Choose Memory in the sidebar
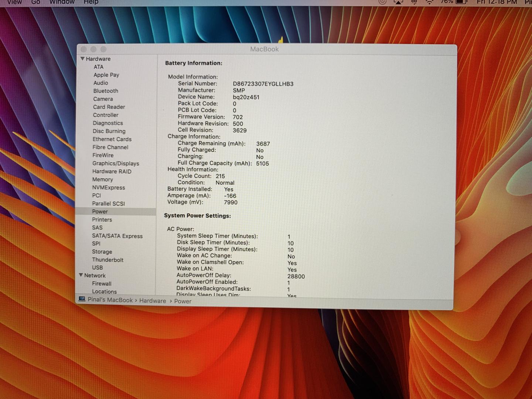 click(x=103, y=180)
